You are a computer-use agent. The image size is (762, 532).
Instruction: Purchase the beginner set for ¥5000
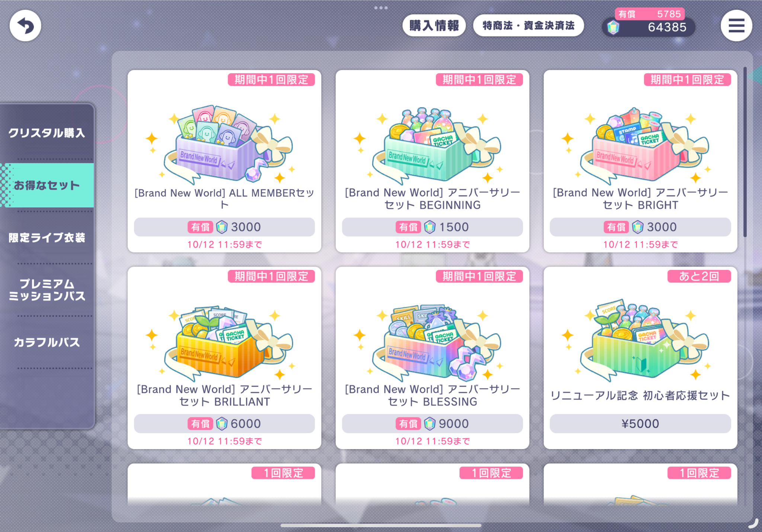[640, 423]
